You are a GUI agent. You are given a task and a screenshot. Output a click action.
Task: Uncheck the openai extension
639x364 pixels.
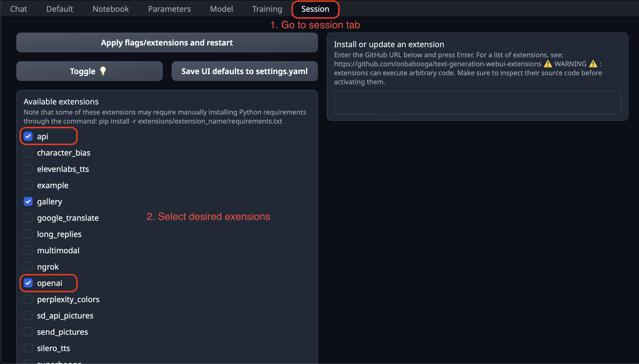[x=28, y=283]
